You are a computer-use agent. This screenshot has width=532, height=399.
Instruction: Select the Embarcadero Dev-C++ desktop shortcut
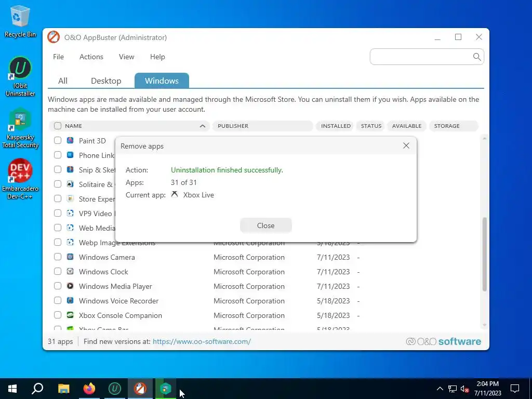pyautogui.click(x=20, y=179)
